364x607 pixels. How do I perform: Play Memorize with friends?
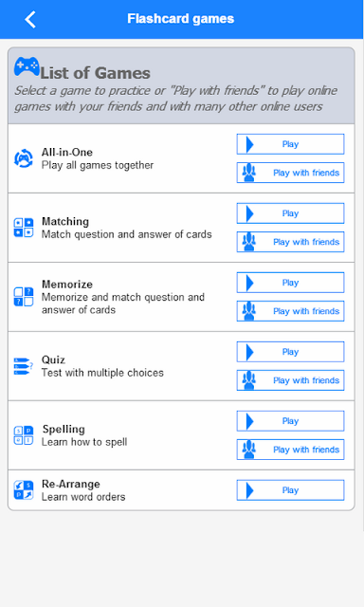tap(290, 311)
